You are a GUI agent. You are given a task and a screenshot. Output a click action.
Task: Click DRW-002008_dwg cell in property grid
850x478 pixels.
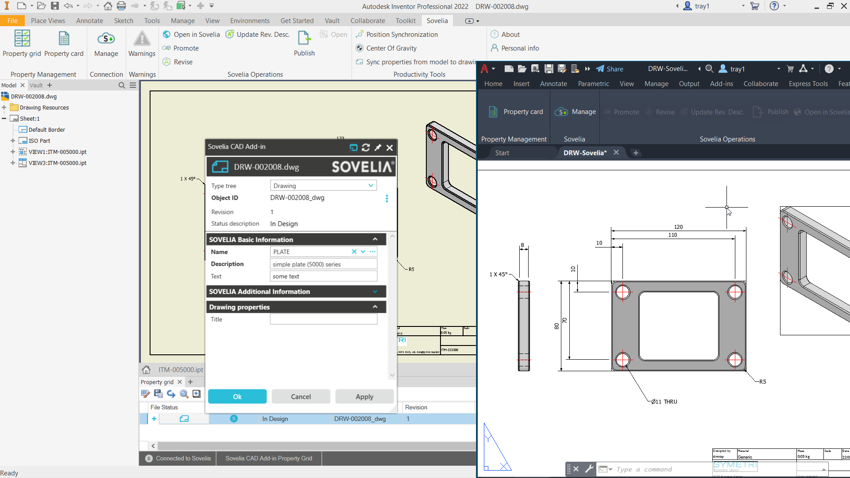click(359, 419)
